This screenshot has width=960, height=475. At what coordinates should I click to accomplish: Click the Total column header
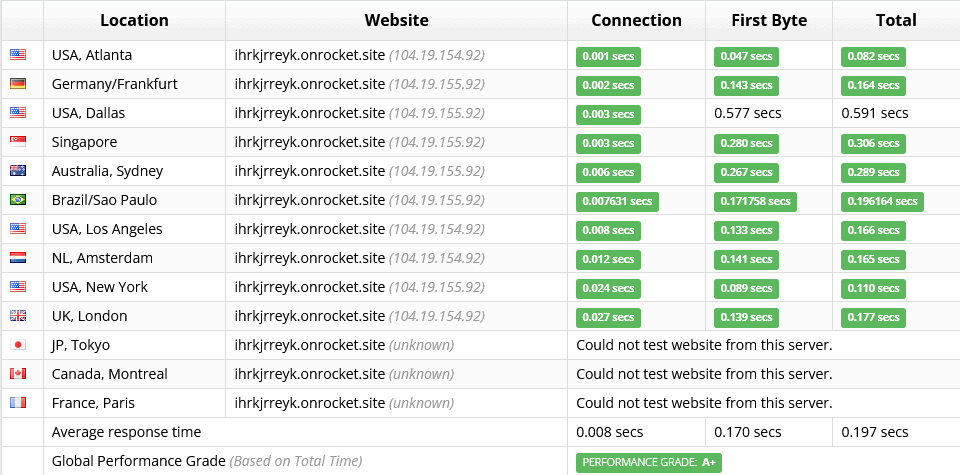(896, 20)
